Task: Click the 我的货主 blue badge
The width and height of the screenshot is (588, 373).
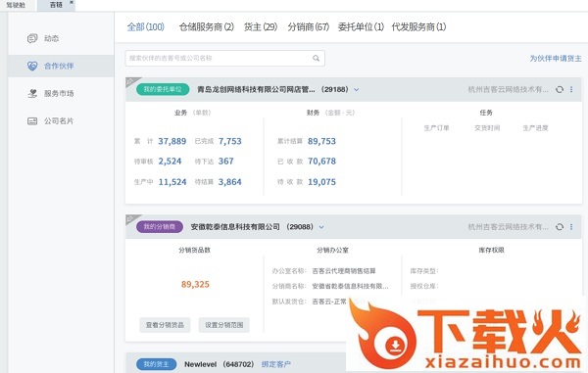Action: pos(156,364)
